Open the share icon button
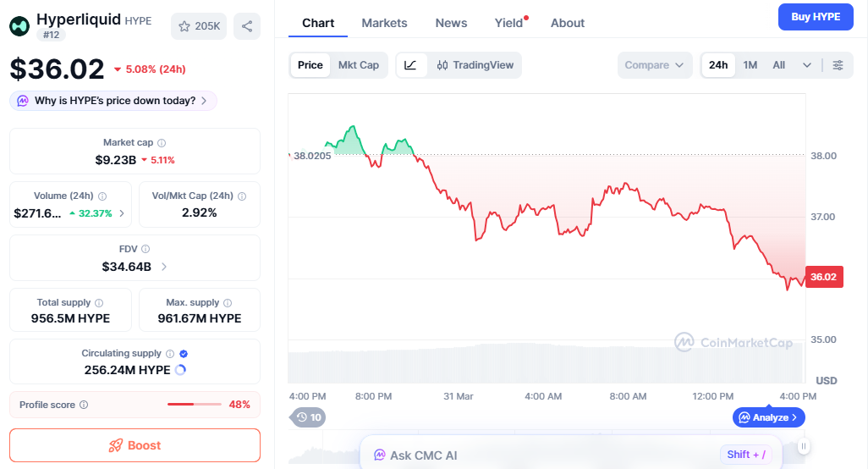Image resolution: width=868 pixels, height=469 pixels. [x=247, y=26]
